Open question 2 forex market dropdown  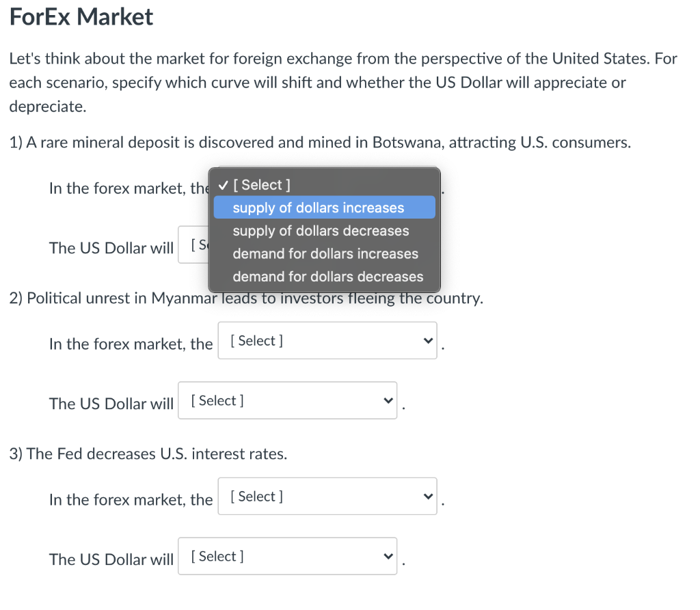pos(327,340)
